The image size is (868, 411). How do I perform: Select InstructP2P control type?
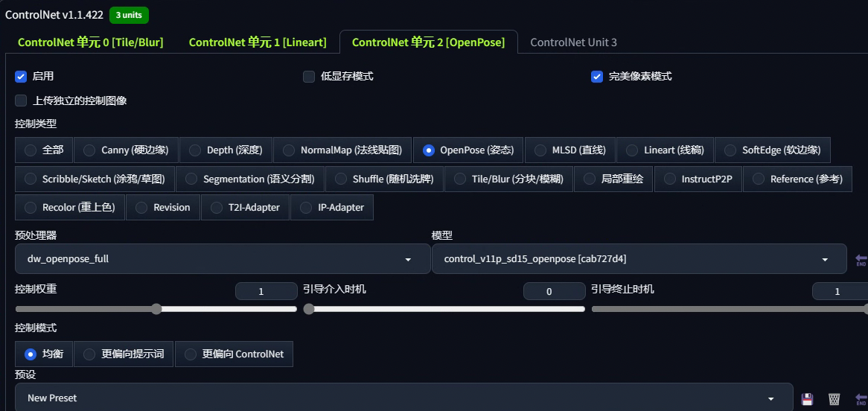[x=698, y=179]
